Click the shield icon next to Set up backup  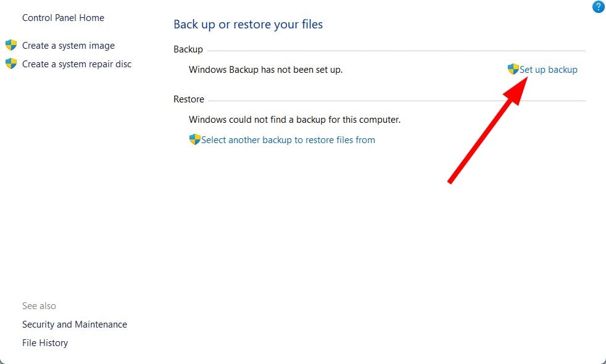pyautogui.click(x=513, y=69)
